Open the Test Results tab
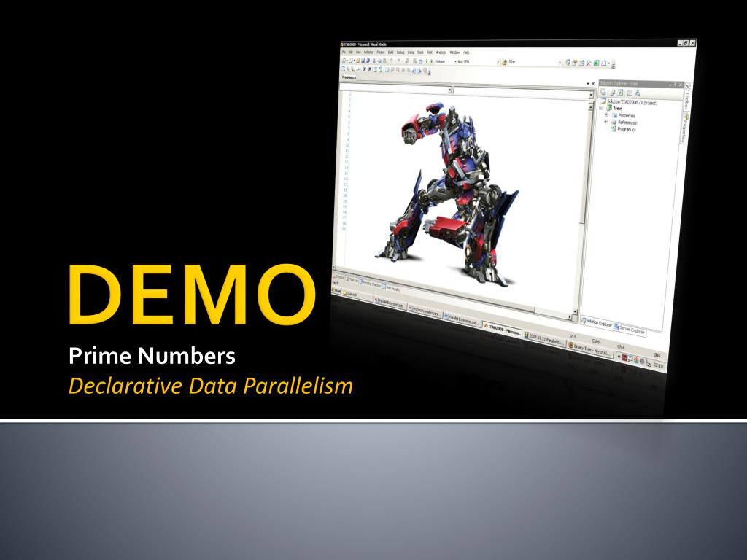 [x=391, y=288]
